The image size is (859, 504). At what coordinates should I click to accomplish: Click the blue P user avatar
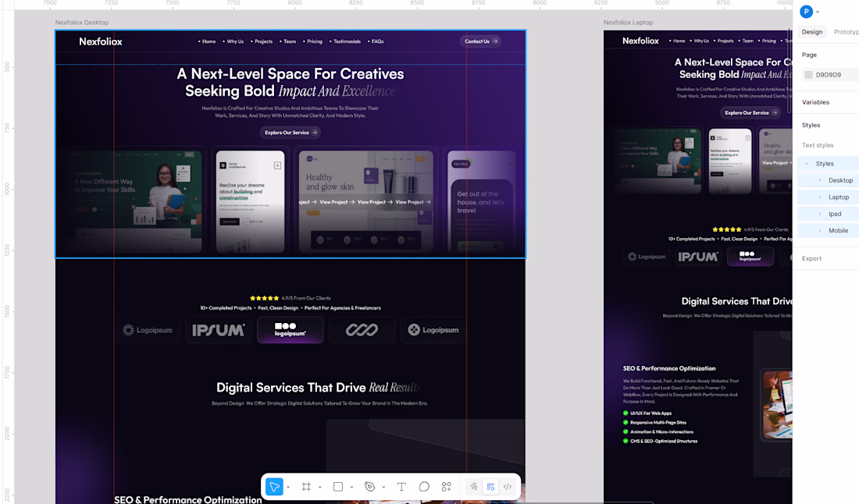[x=807, y=12]
